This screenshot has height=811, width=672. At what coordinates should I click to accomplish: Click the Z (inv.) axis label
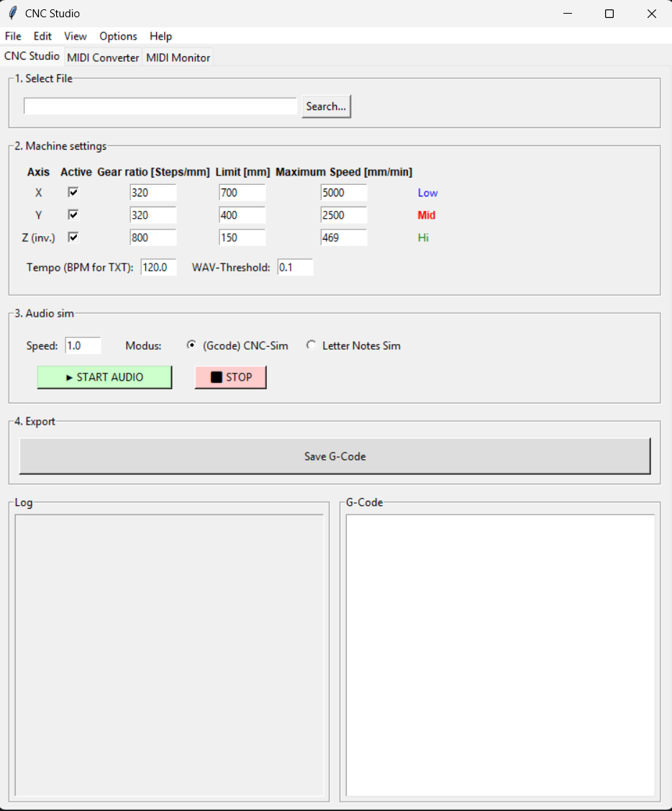(38, 237)
